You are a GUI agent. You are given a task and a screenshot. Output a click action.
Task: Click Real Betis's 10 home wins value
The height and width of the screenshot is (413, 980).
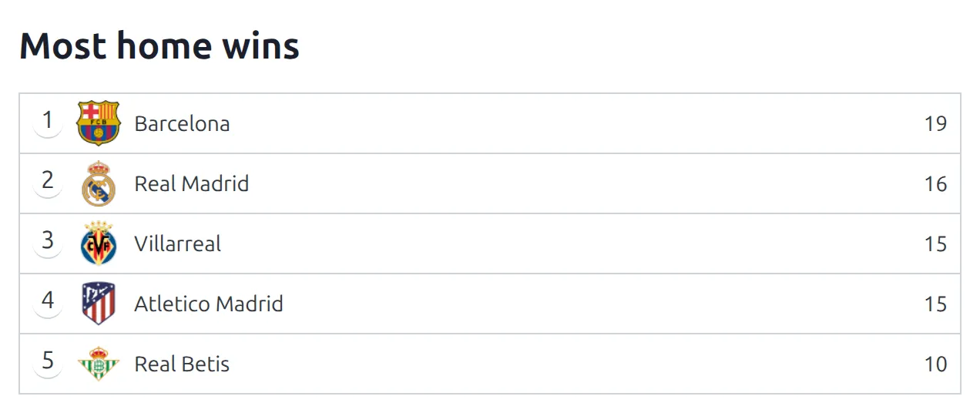pyautogui.click(x=935, y=364)
